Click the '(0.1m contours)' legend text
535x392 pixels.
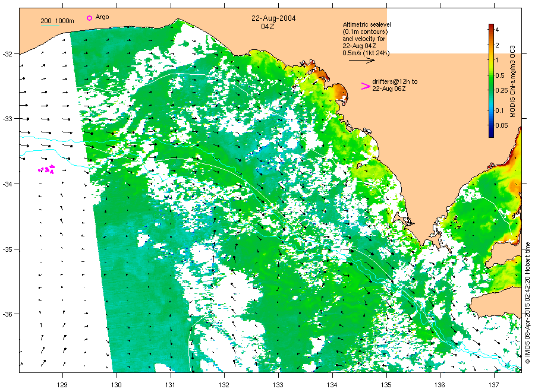point(365,31)
